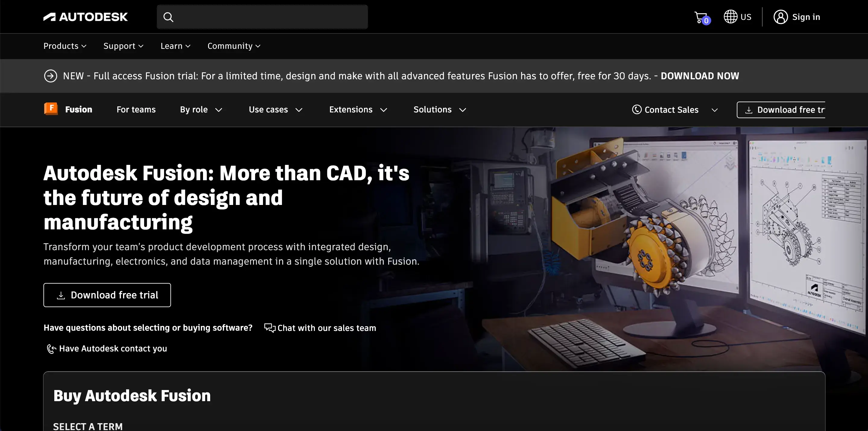This screenshot has width=868, height=431.
Task: Click the Sign in user icon
Action: (x=781, y=17)
